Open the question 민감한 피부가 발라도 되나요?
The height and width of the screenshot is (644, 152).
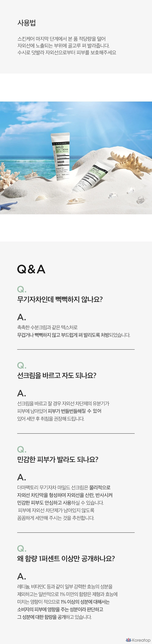[58, 459]
